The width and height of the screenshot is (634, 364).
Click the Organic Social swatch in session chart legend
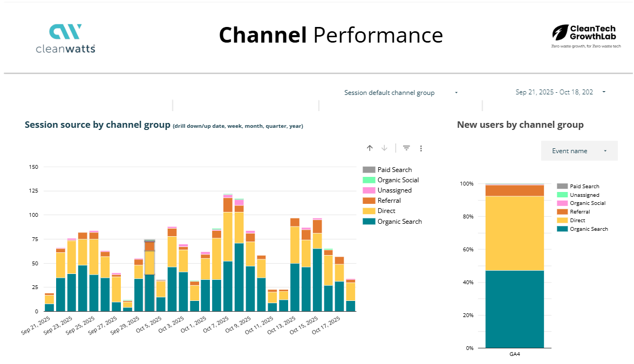[369, 180]
